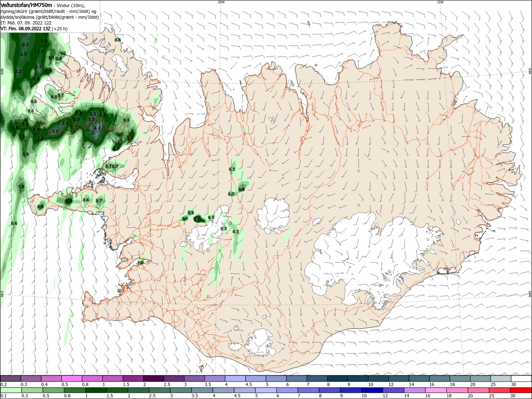
Task: Select the purple swatch labeled 1.5 in upper legend
Action: coord(133,379)
